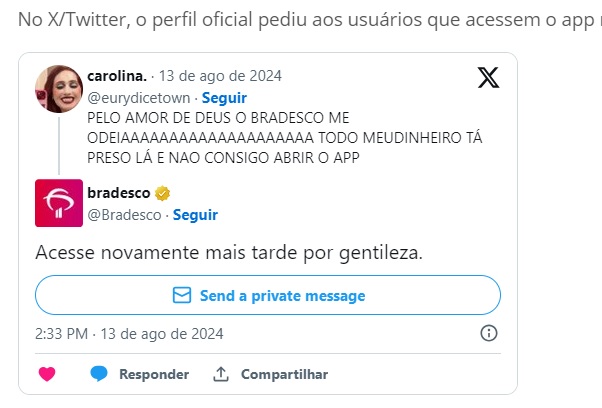The height and width of the screenshot is (408, 602).
Task: Select the "Compartilhar" label
Action: point(284,374)
